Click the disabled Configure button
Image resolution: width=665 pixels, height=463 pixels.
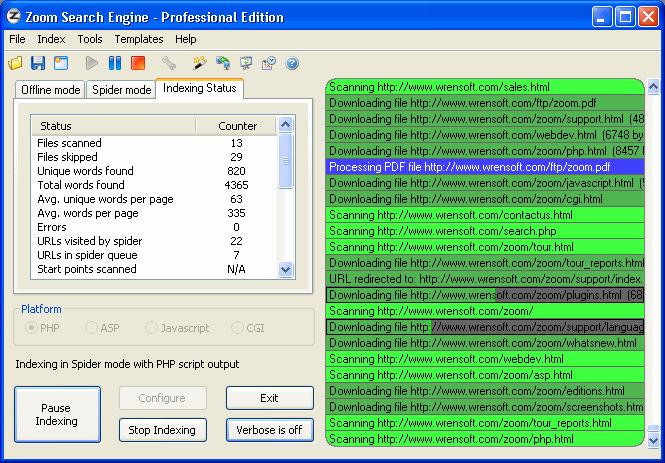(163, 398)
